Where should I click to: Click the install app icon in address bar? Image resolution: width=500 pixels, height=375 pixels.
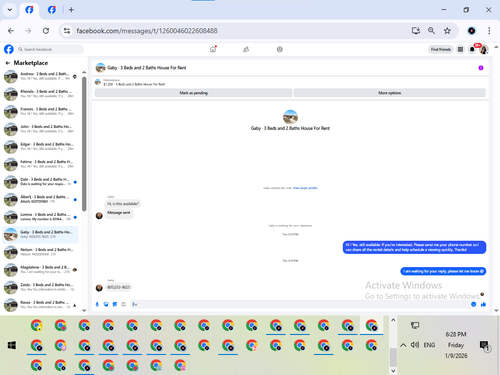coord(416,31)
